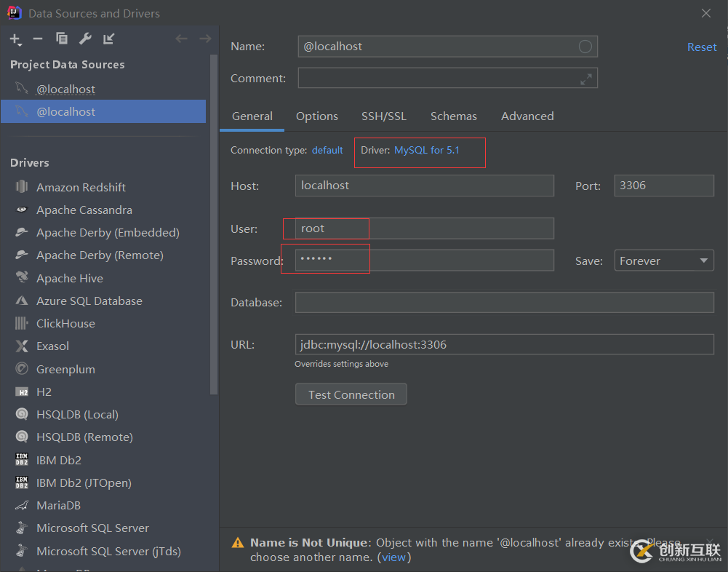Click the Reset link
Screen dimensions: 728x572
tap(702, 47)
